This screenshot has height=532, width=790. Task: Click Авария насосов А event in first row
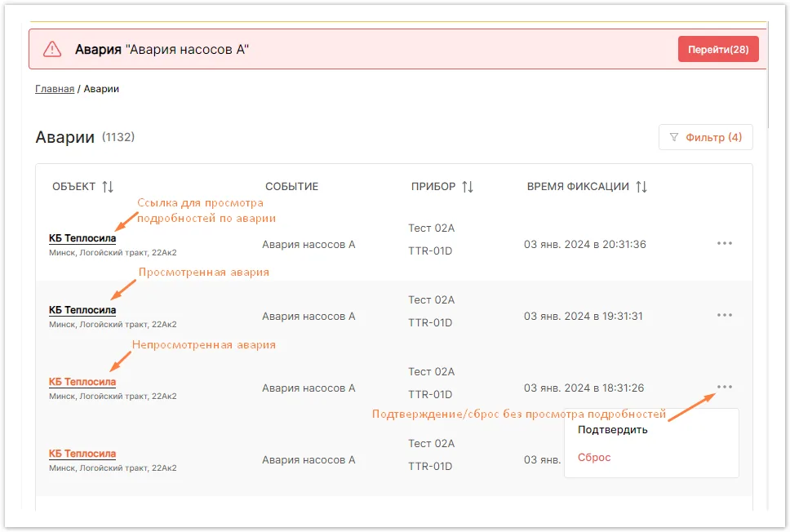click(x=308, y=244)
